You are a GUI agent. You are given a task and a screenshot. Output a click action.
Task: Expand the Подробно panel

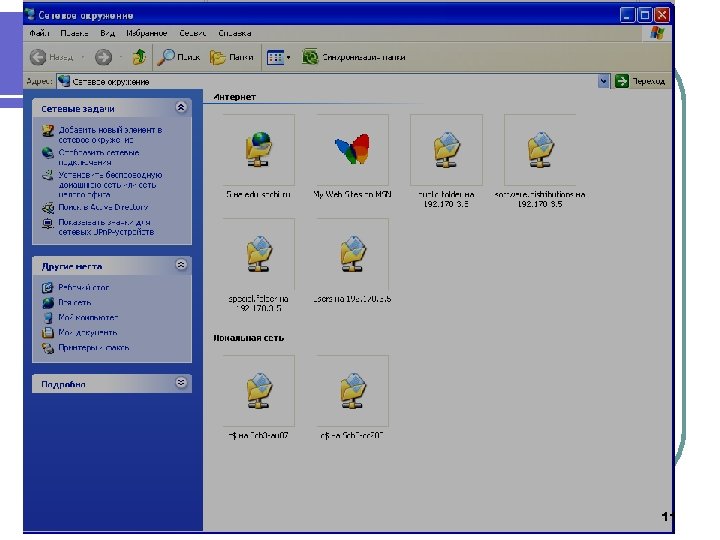pyautogui.click(x=181, y=382)
